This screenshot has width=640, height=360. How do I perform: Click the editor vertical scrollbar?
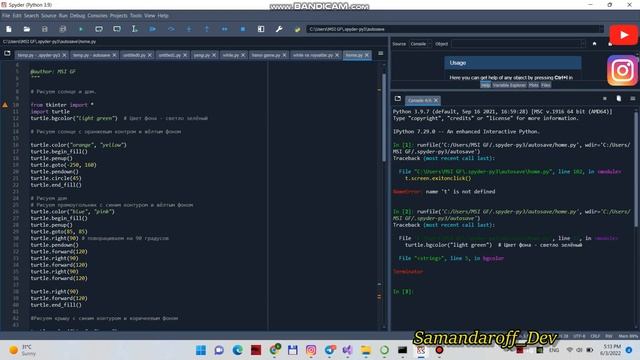[x=384, y=118]
